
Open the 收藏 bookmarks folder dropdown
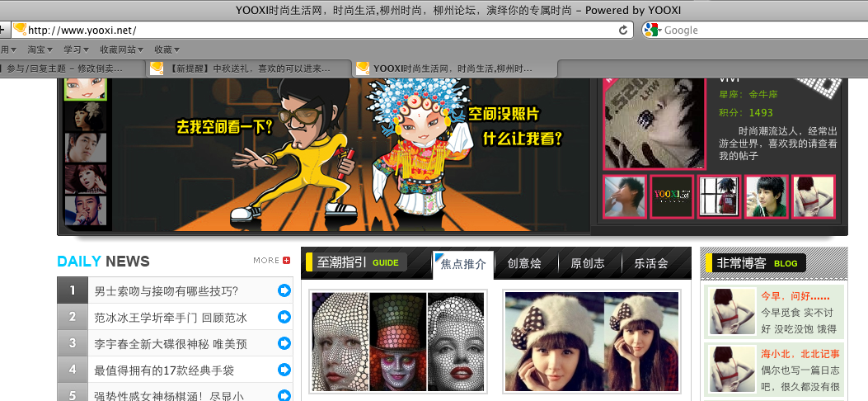point(167,50)
